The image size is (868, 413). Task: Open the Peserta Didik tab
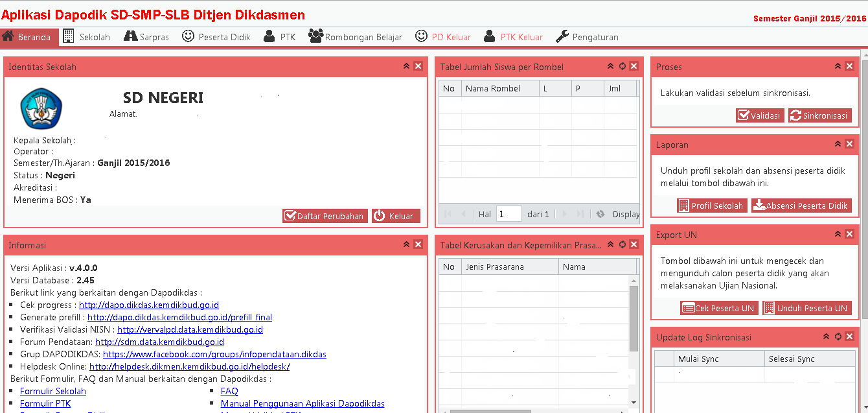(216, 37)
